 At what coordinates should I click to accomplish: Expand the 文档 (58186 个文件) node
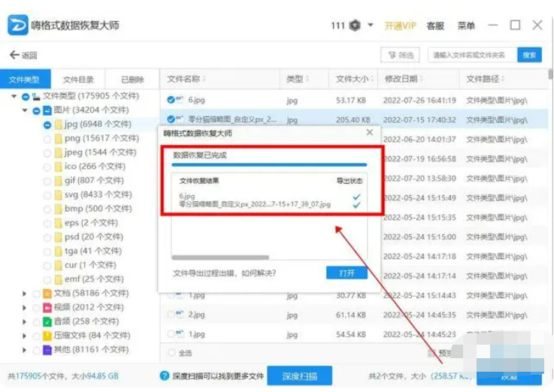click(x=24, y=294)
